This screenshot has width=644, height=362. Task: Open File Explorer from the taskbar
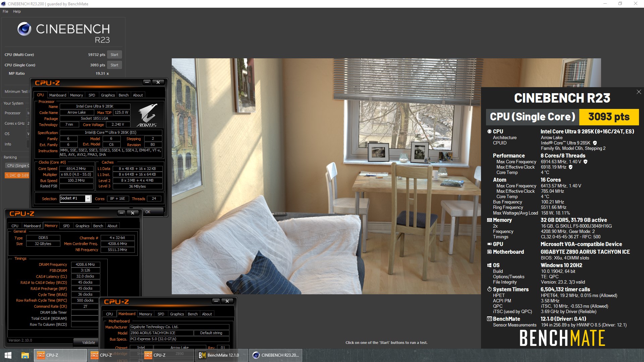[x=25, y=355]
